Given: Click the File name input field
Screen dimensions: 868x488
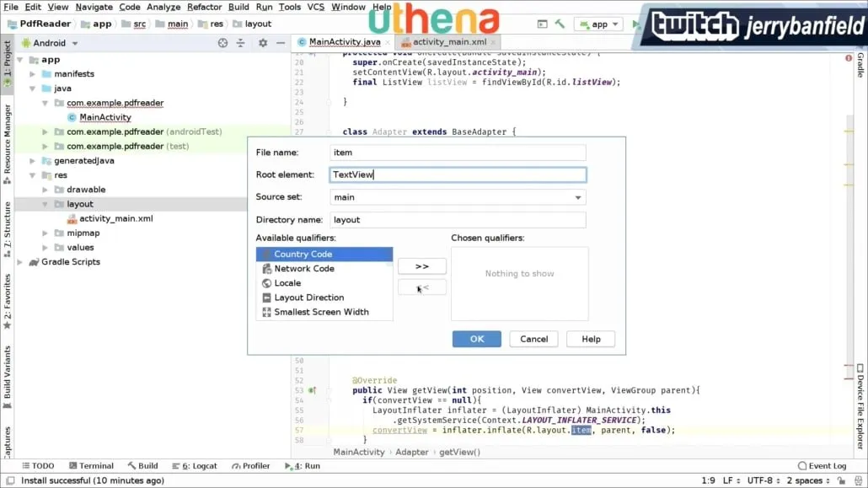Looking at the screenshot, I should tap(458, 153).
